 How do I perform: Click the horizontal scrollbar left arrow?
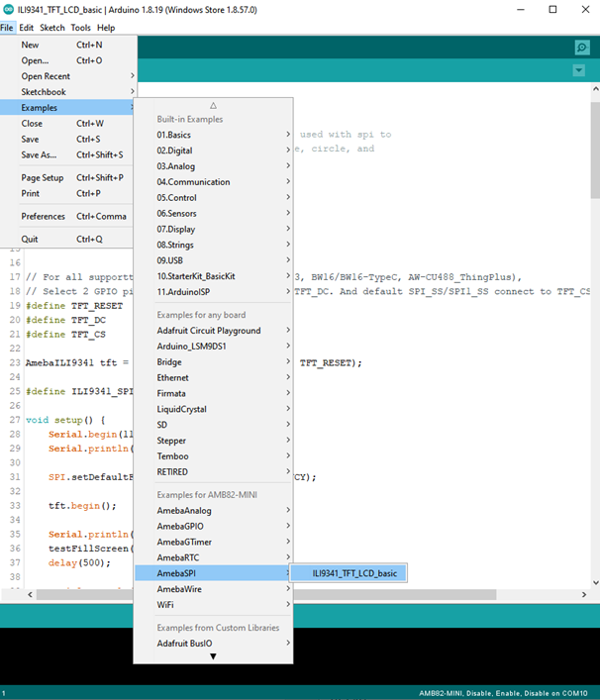click(31, 595)
